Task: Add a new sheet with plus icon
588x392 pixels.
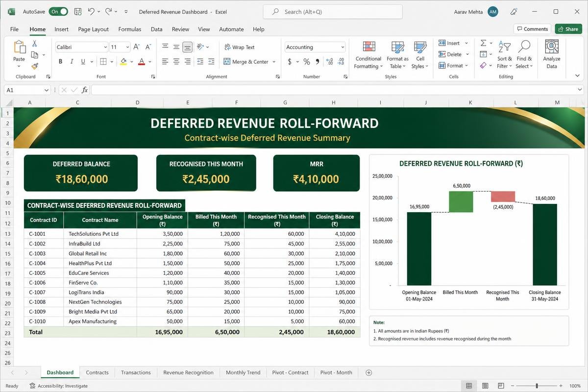Action: [369, 372]
